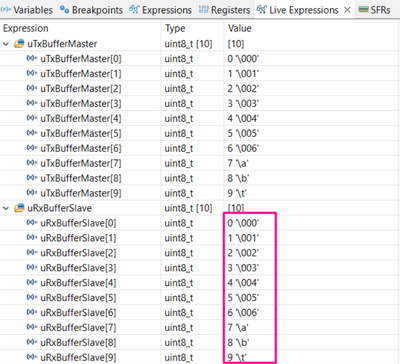Click the uRxBufferSlave[5] value 5 '\005'
The image size is (400, 364).
pyautogui.click(x=243, y=298)
